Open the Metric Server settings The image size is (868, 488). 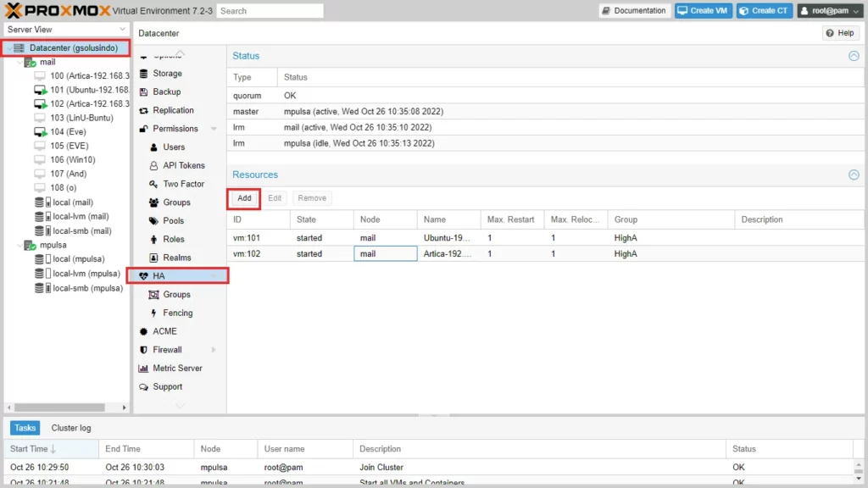point(177,369)
